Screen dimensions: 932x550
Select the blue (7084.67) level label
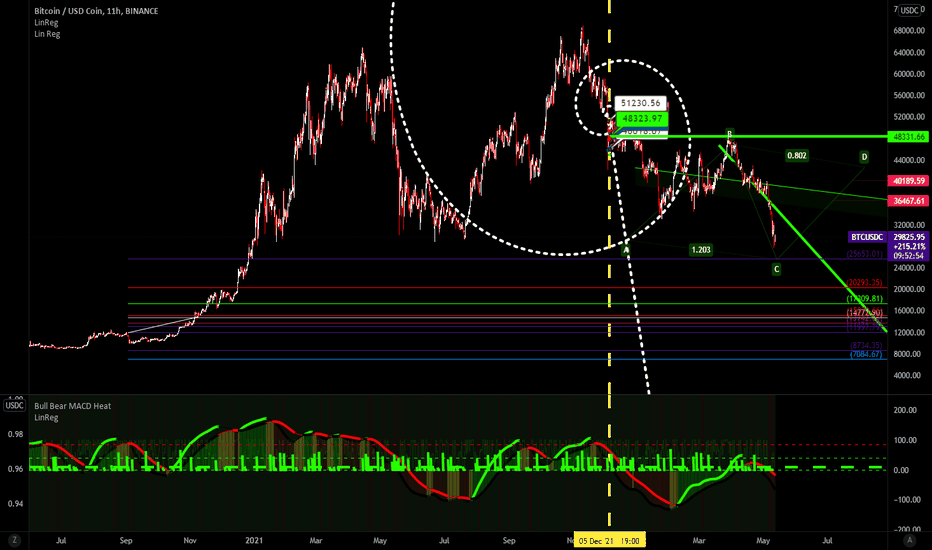click(x=866, y=354)
